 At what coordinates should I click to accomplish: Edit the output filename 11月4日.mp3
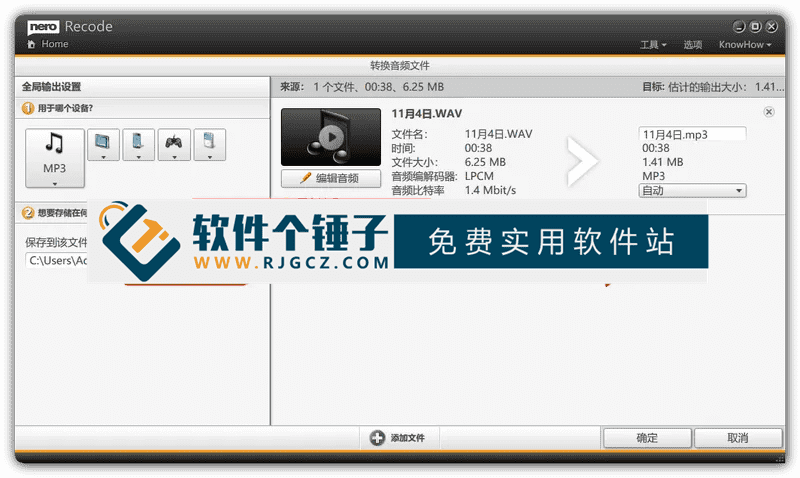coord(692,134)
